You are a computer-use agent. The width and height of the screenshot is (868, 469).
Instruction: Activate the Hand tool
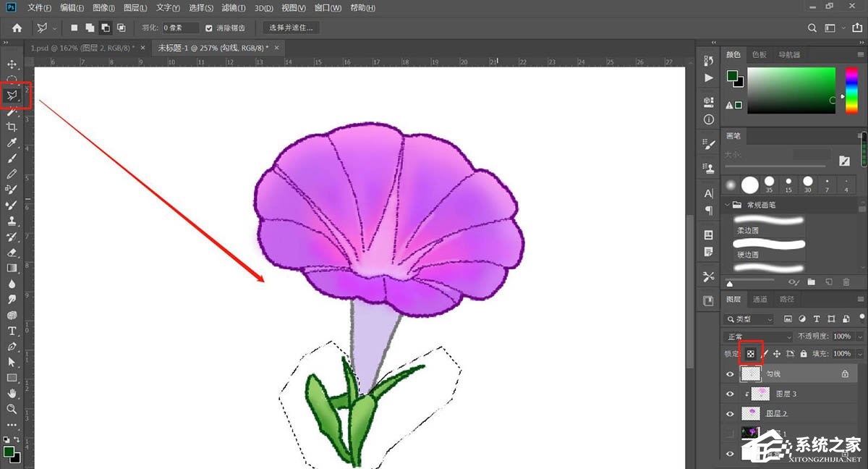[x=12, y=393]
